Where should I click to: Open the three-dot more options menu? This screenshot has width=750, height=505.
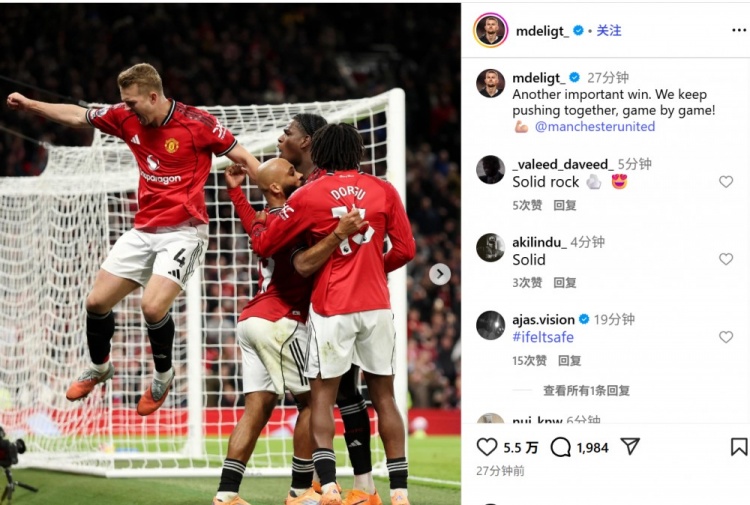pos(739,31)
